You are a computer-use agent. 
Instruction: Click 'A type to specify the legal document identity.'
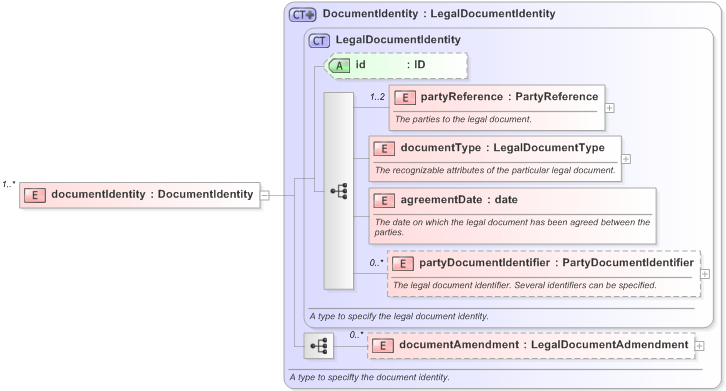[x=399, y=316]
